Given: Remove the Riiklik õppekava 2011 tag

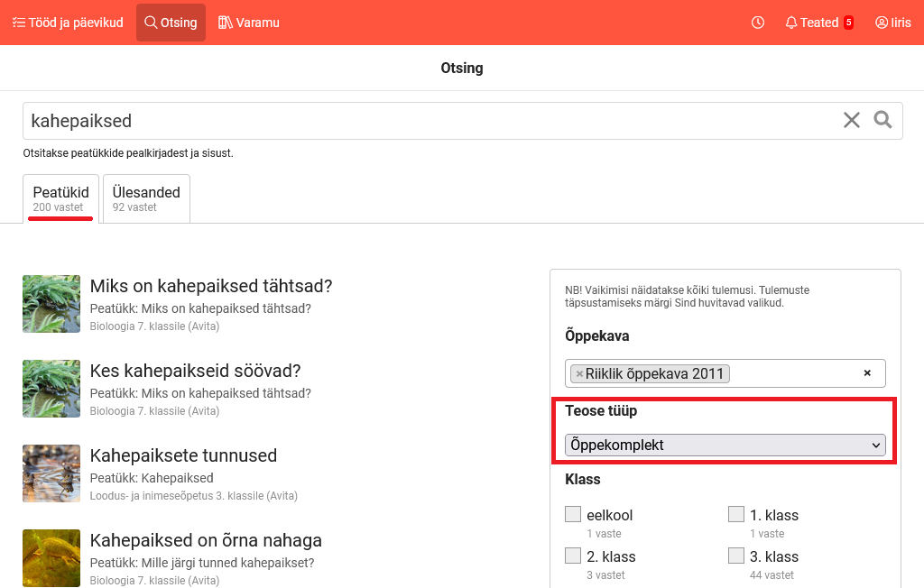Looking at the screenshot, I should [x=579, y=373].
